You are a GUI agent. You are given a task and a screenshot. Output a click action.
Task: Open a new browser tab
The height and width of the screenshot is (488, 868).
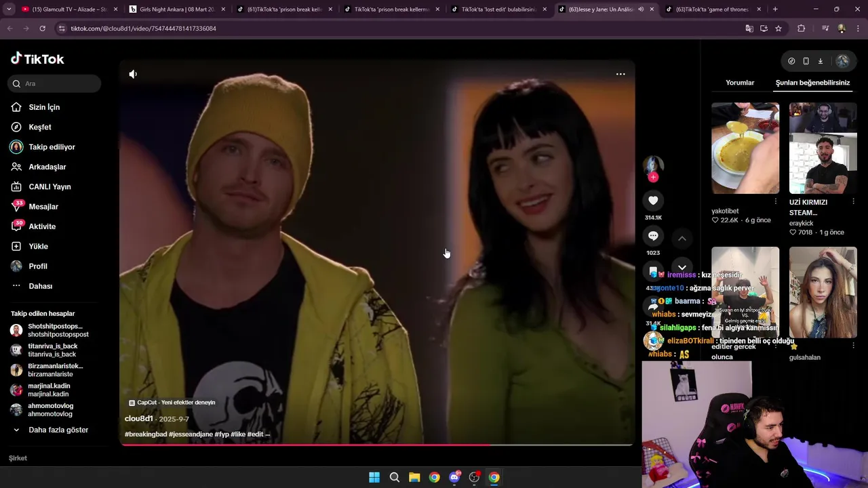775,9
